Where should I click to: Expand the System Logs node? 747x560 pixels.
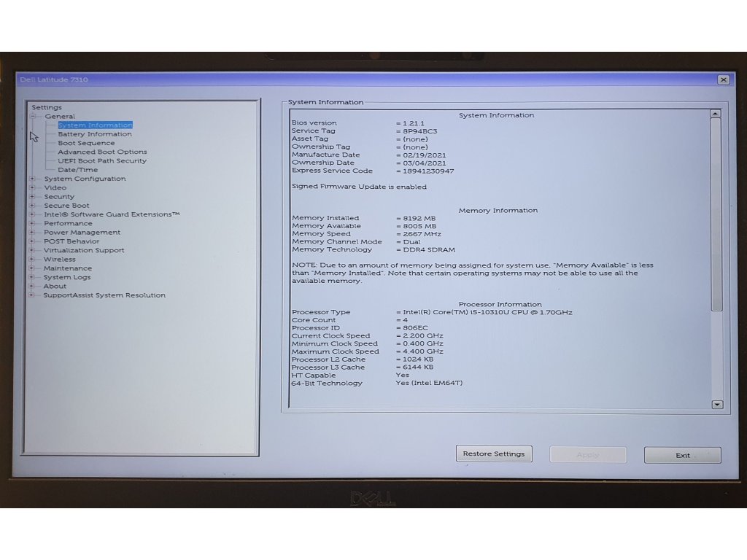point(32,277)
